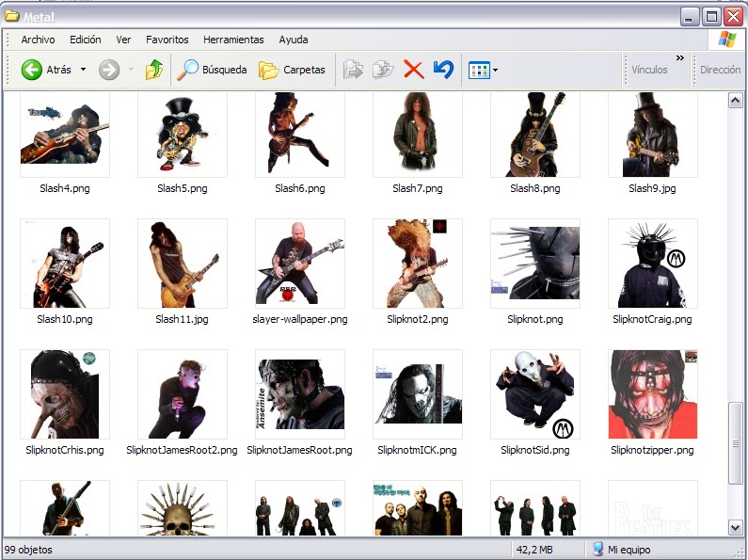Select the SlipknotCrhis.png thumbnail
This screenshot has width=748, height=560.
tap(65, 394)
